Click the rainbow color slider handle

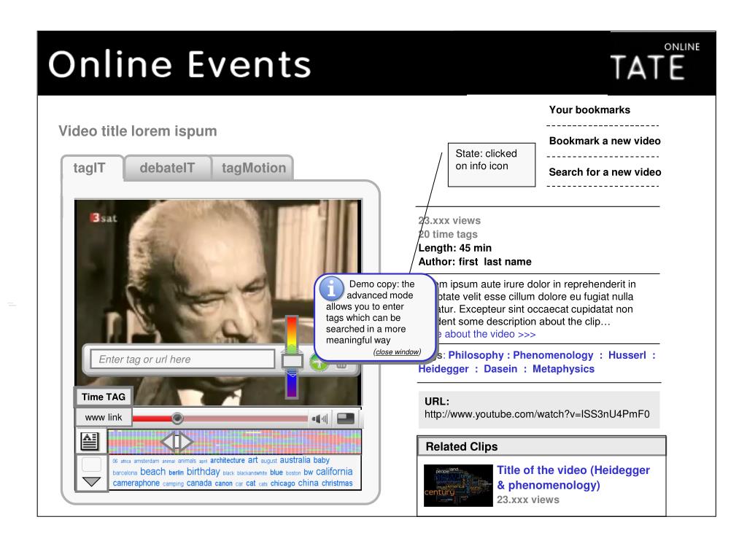click(292, 361)
